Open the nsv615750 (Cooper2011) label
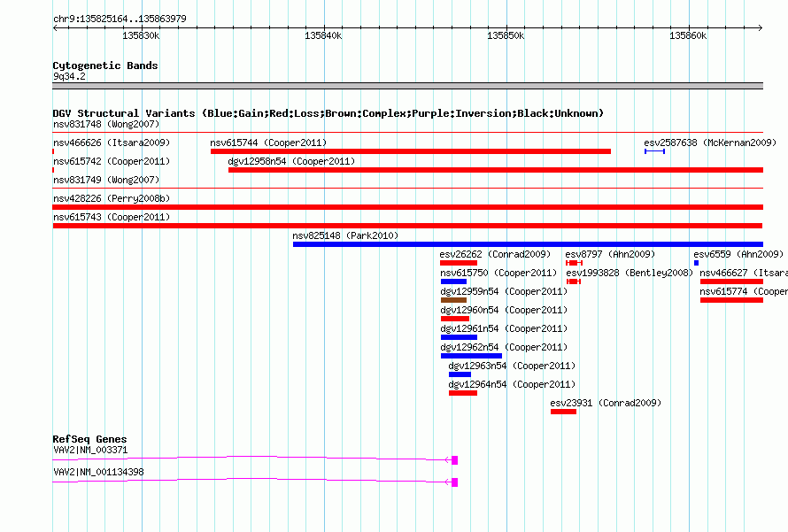The width and height of the screenshot is (788, 532). [498, 273]
